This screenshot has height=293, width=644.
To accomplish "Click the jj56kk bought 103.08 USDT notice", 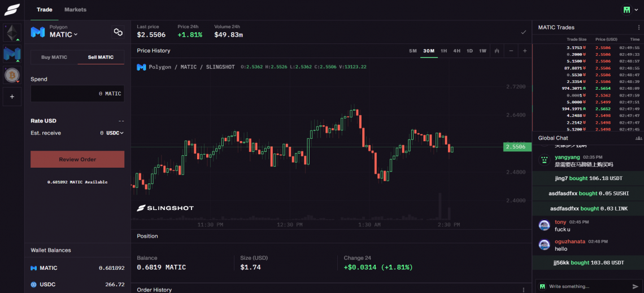I will pyautogui.click(x=588, y=262).
